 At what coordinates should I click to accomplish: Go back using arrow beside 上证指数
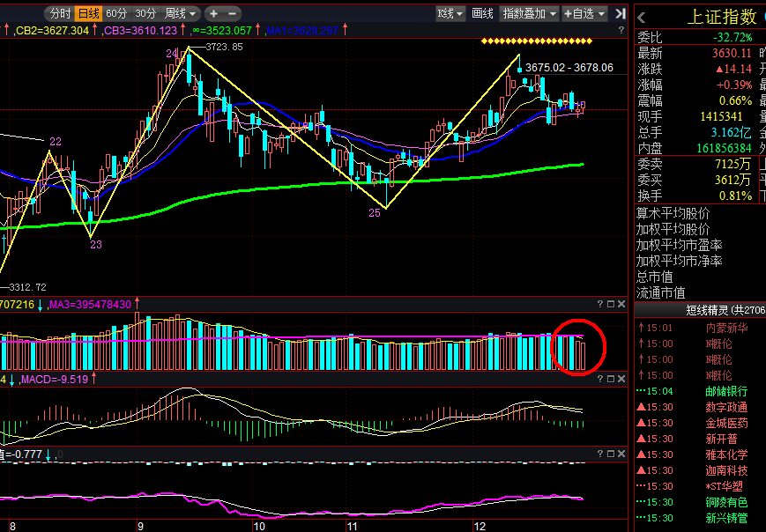[642, 18]
